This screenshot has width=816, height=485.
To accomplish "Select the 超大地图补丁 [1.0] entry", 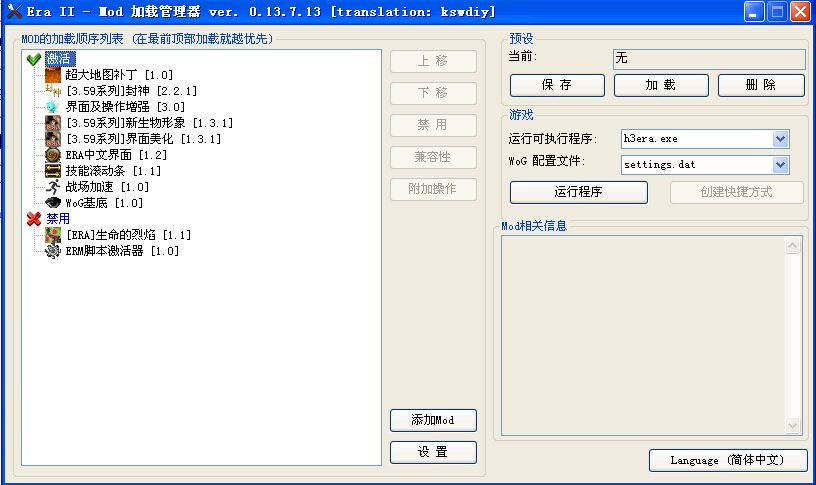I will pos(119,75).
